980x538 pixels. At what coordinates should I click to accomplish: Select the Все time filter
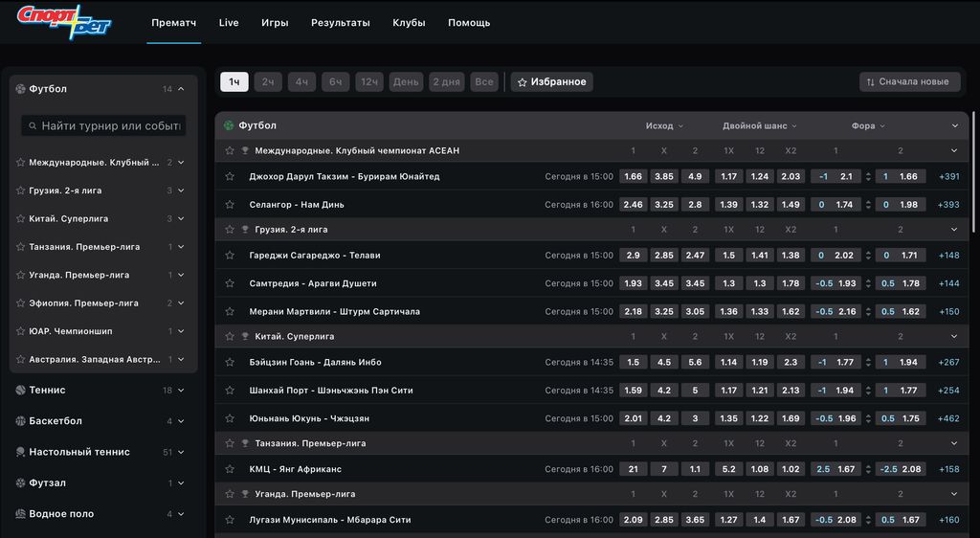point(483,82)
